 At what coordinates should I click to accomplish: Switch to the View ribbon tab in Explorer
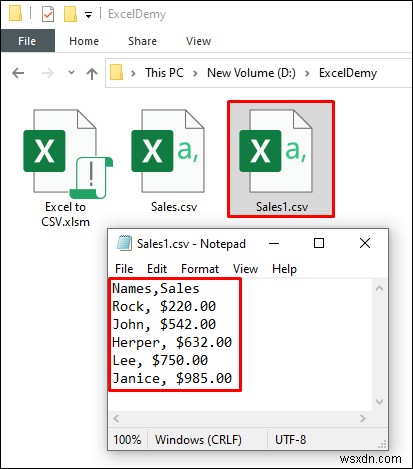(x=198, y=41)
